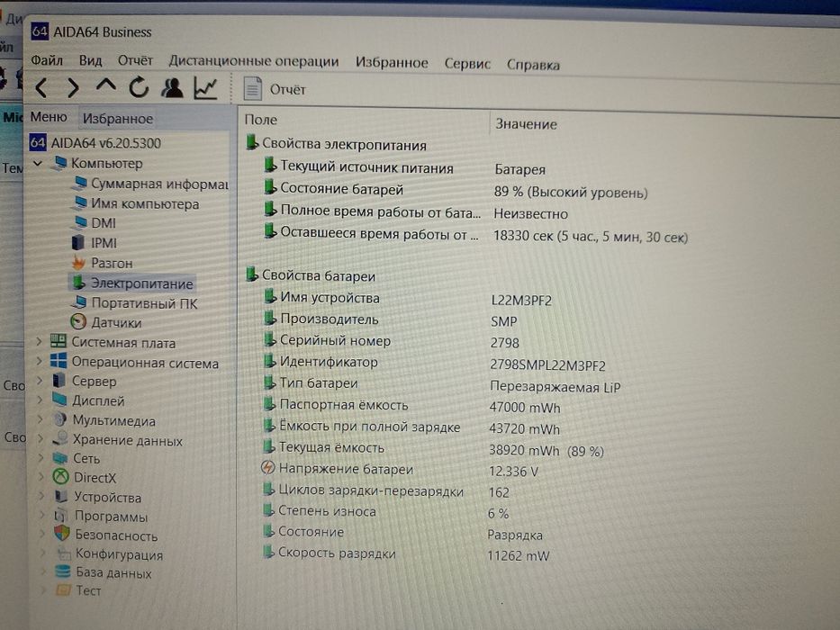The width and height of the screenshot is (840, 630).
Task: Open the Сервис menu
Action: (x=467, y=64)
